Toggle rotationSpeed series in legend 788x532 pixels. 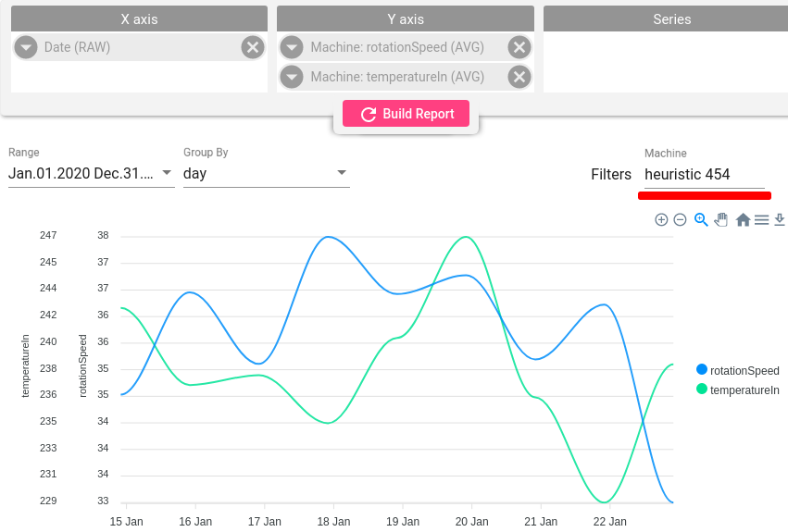pyautogui.click(x=738, y=370)
